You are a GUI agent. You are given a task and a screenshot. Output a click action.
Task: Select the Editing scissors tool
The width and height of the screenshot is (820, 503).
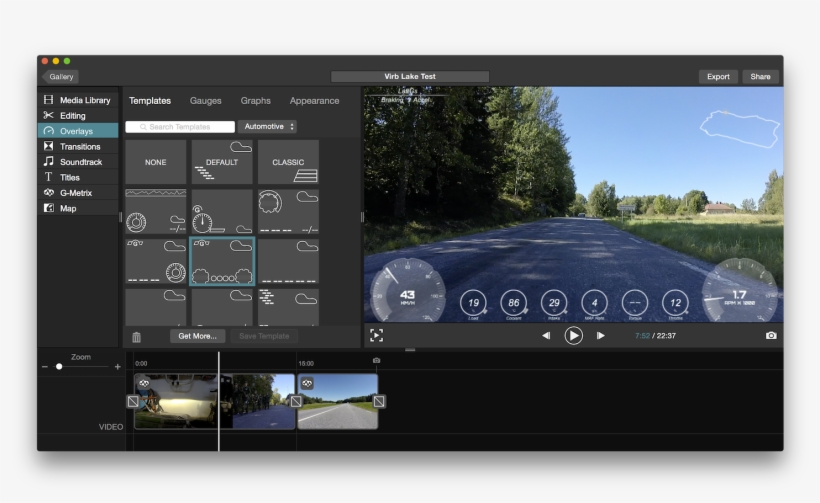pos(72,116)
